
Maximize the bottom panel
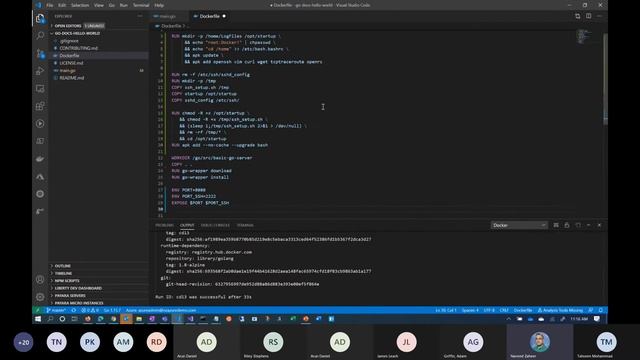click(x=589, y=225)
